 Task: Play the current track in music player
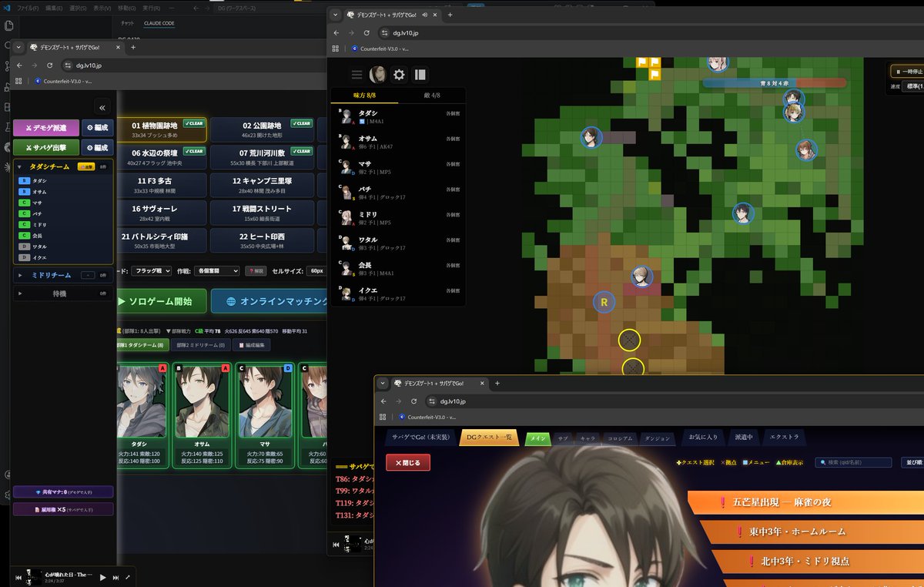pos(103,577)
